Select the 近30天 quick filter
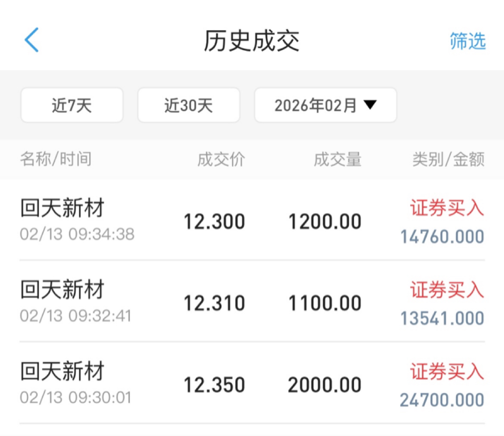This screenshot has width=504, height=436. (189, 105)
